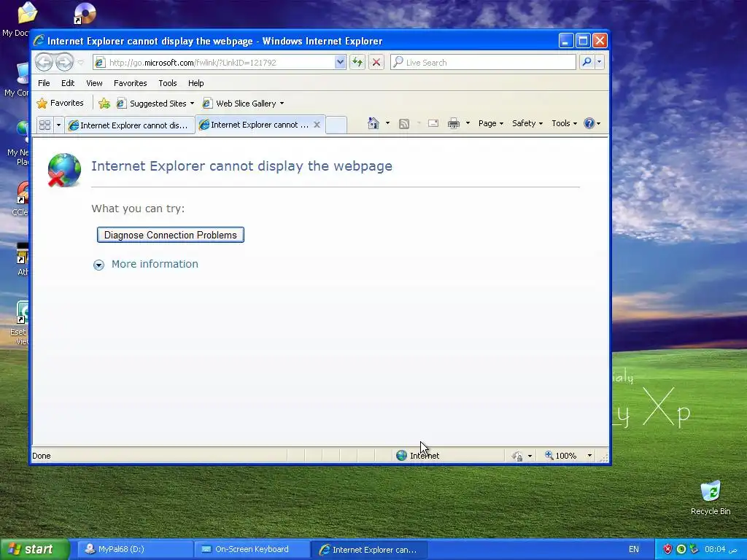
Task: Open the View menu
Action: pyautogui.click(x=94, y=83)
